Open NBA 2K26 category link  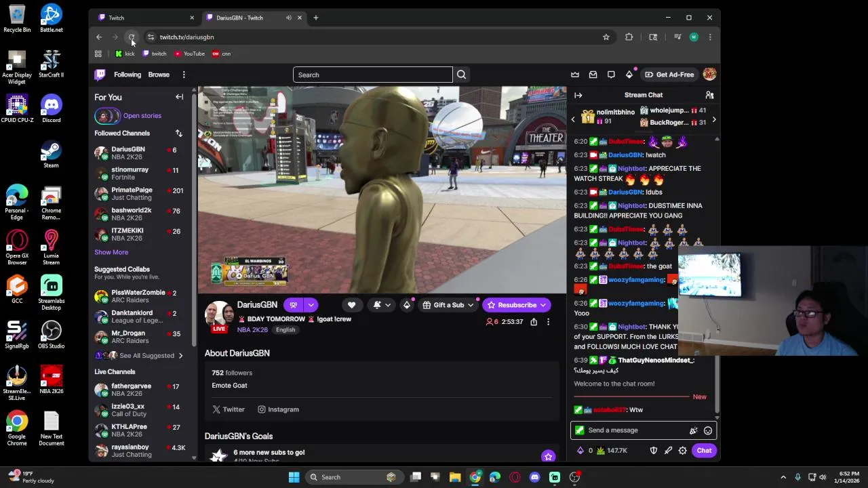(252, 330)
